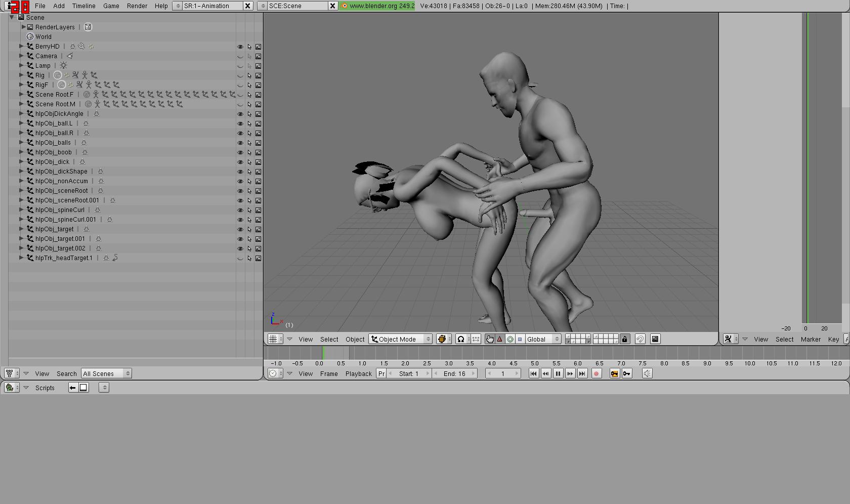Open the Global orientation dropdown
Screen dimensions: 850x504
tap(543, 339)
